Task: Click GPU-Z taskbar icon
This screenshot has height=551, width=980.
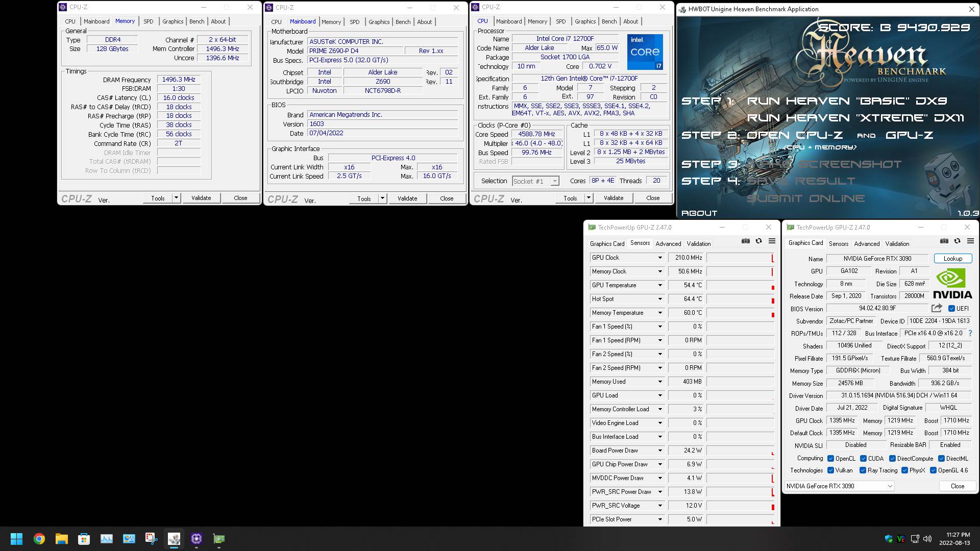Action: tap(219, 539)
